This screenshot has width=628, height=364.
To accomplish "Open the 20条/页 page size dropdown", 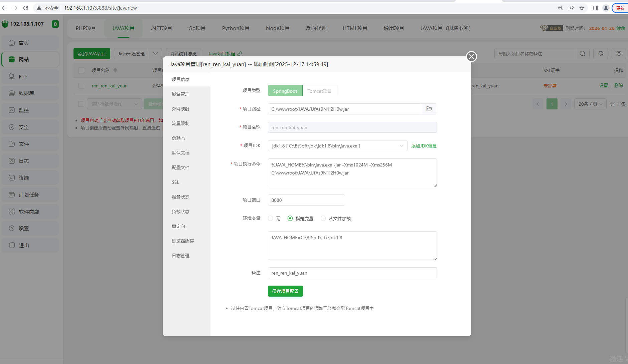I will [590, 104].
